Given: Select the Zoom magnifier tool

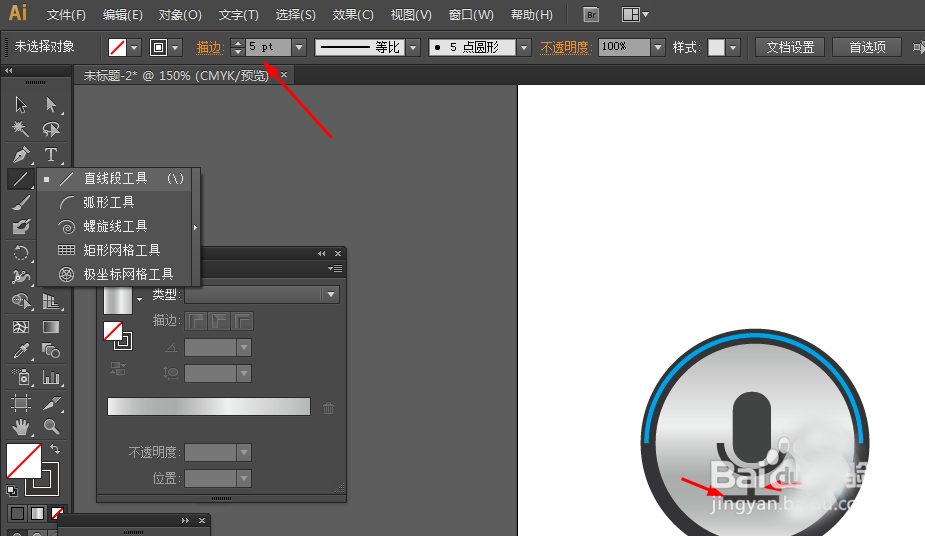Looking at the screenshot, I should point(51,426).
